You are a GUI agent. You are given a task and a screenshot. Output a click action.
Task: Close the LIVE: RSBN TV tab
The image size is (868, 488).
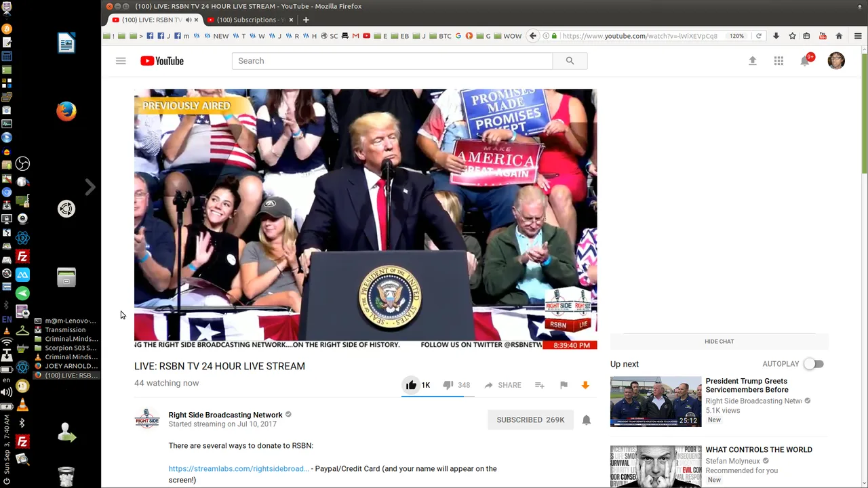pyautogui.click(x=197, y=20)
